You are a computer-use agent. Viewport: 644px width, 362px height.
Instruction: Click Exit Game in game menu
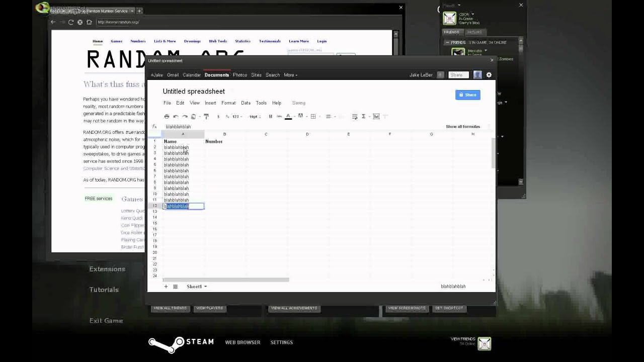(x=106, y=321)
